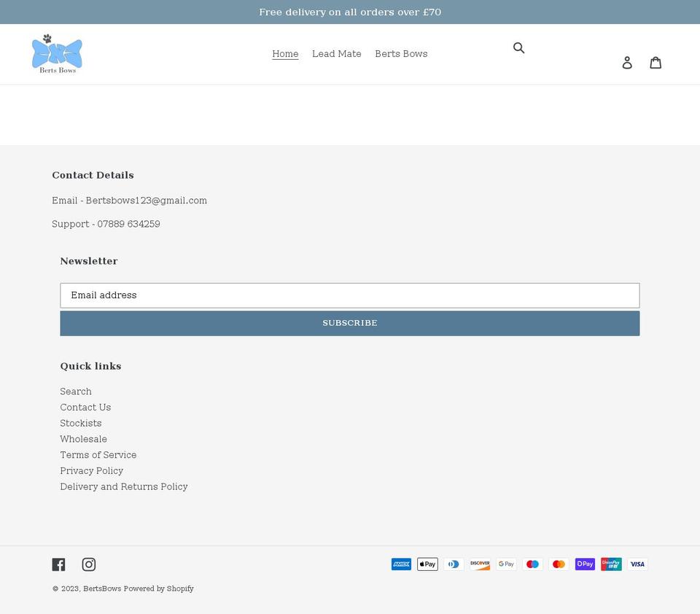Viewport: 700px width, 614px height.
Task: Open the Wholesale link
Action: [x=83, y=439]
